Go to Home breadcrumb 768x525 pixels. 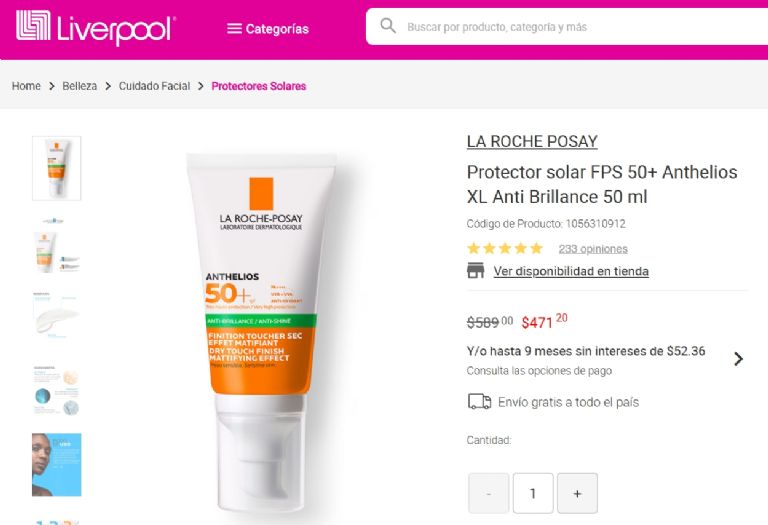26,86
